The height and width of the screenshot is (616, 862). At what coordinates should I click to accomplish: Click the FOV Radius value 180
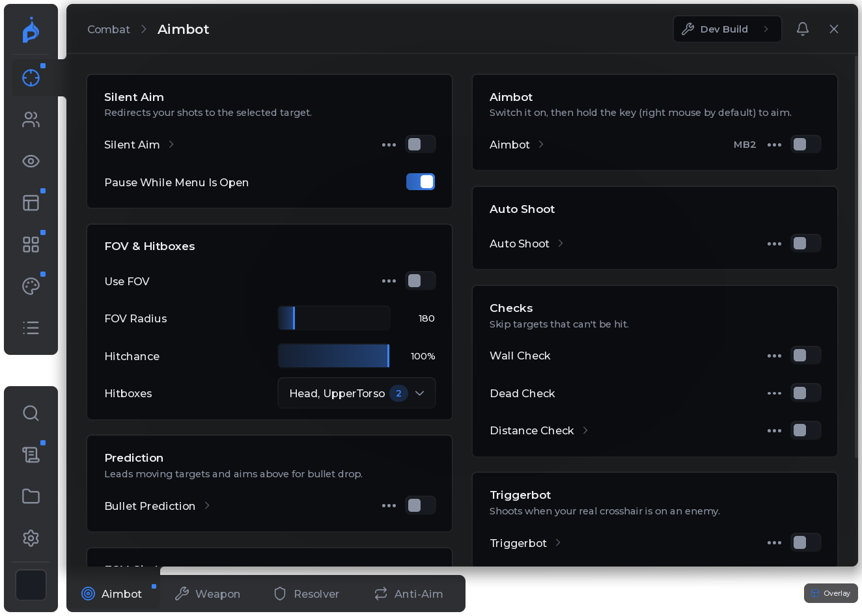[426, 318]
